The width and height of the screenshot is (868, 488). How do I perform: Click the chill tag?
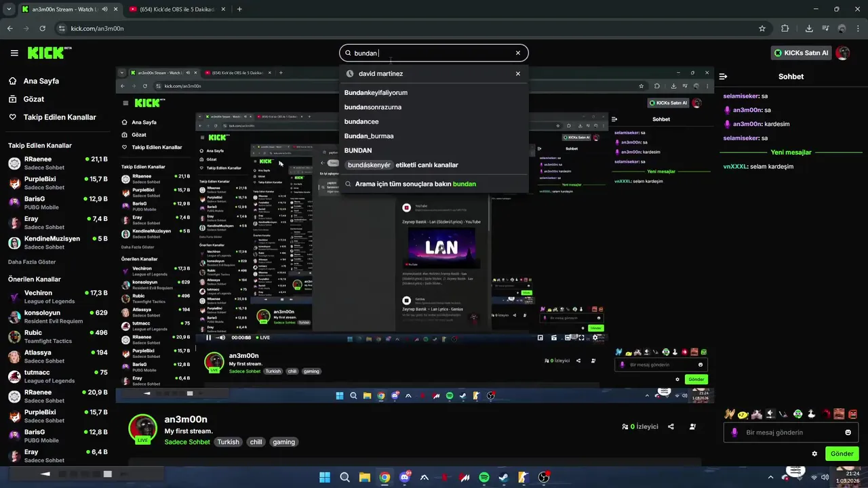pyautogui.click(x=256, y=442)
